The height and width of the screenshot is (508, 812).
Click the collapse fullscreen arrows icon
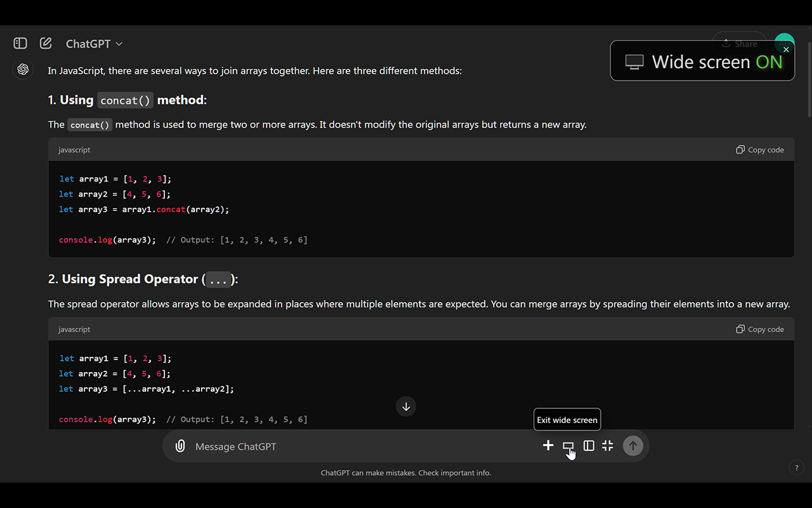pyautogui.click(x=608, y=446)
